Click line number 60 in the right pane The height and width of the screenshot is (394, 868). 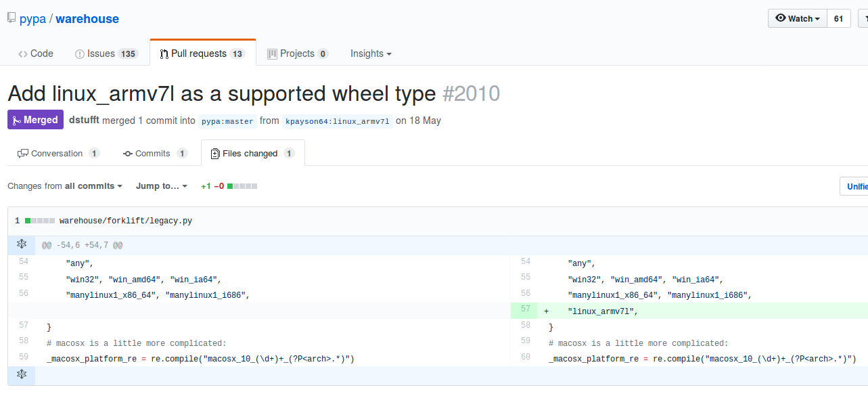click(525, 357)
